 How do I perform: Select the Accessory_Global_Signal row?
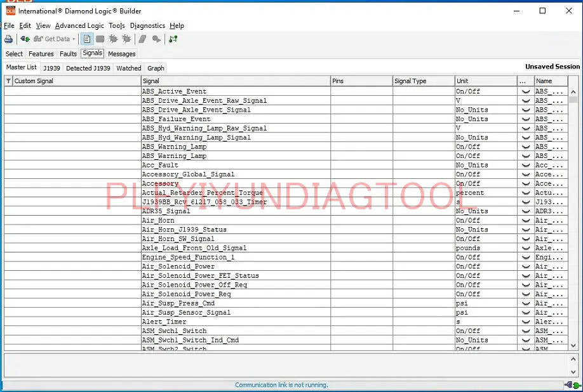286,174
